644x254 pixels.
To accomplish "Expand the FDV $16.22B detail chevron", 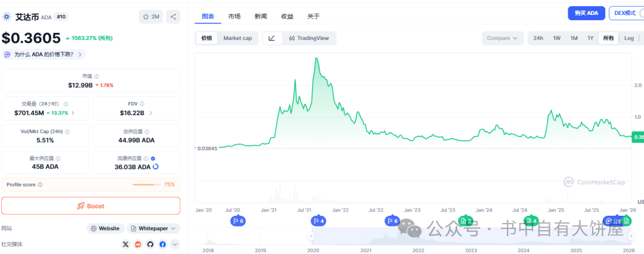I will click(x=151, y=113).
